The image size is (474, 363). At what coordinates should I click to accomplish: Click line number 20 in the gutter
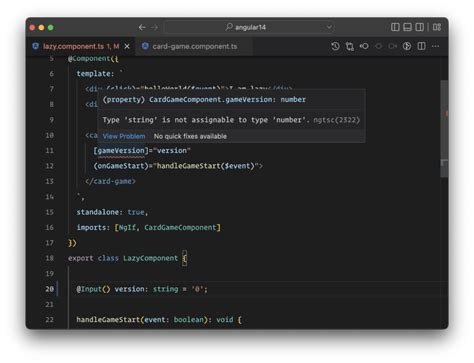pos(49,289)
